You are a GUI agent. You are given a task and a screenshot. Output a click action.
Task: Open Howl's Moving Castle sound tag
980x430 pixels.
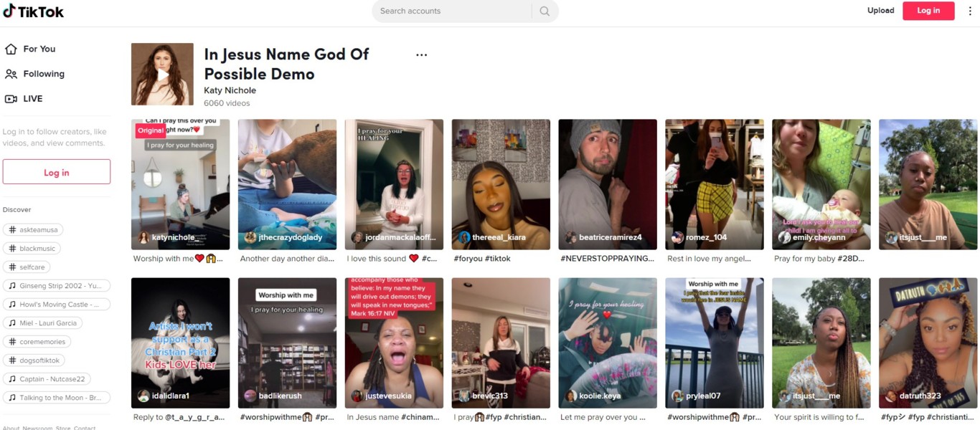(56, 304)
